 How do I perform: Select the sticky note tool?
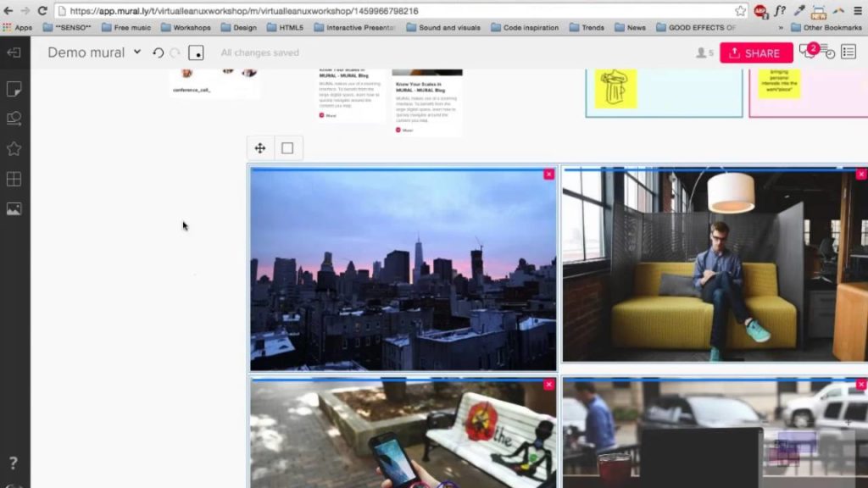pyautogui.click(x=14, y=89)
